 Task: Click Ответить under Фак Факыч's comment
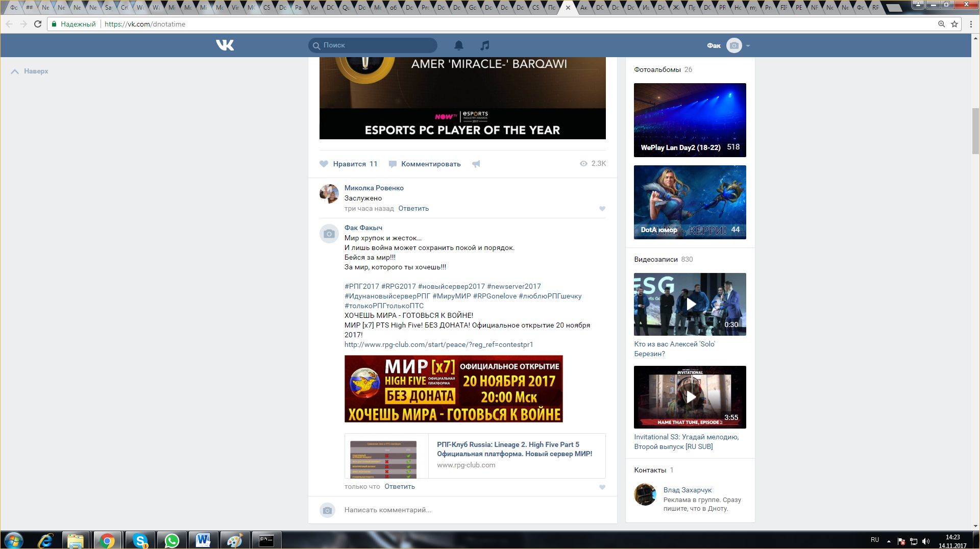click(x=400, y=486)
